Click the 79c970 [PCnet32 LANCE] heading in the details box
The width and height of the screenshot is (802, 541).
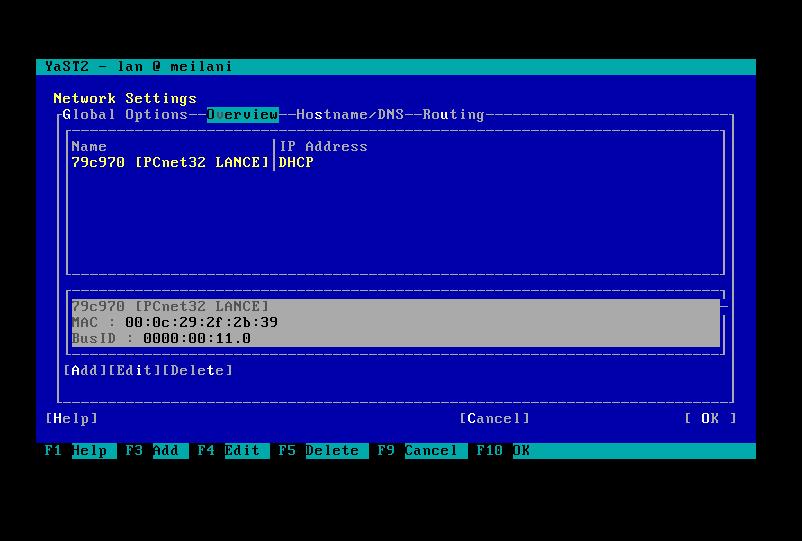tap(170, 306)
